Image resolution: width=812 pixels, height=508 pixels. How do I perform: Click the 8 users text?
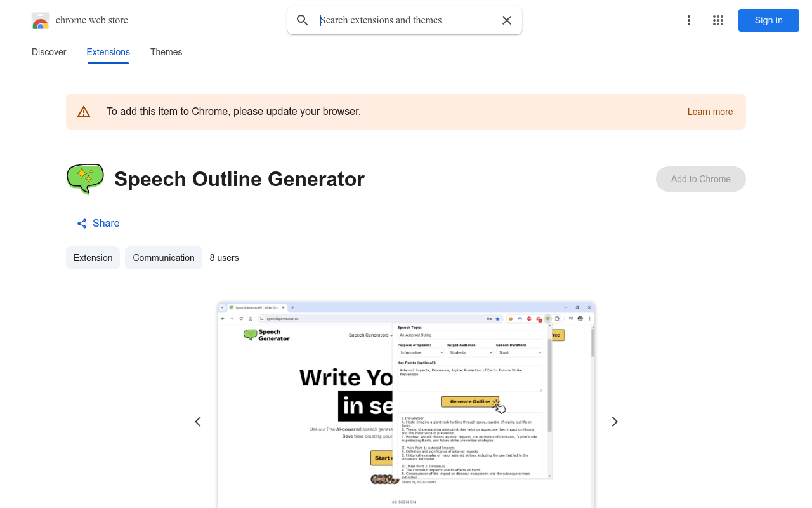225,258
